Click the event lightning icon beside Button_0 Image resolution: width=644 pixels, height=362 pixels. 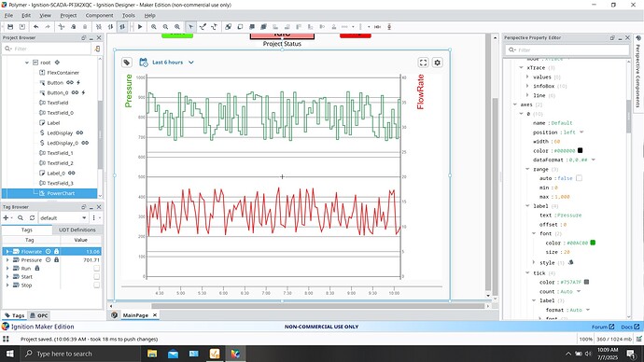pyautogui.click(x=83, y=92)
